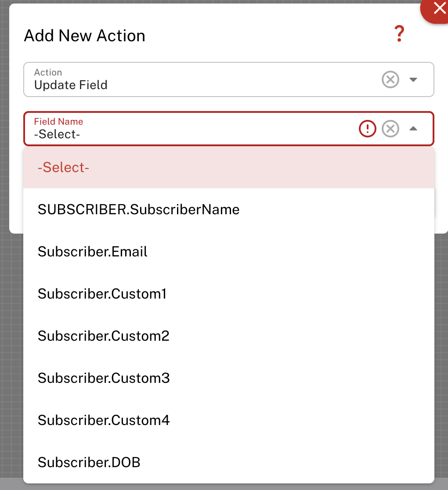Choose the highlighted -Select- list option
The height and width of the screenshot is (490, 448).
pyautogui.click(x=64, y=167)
